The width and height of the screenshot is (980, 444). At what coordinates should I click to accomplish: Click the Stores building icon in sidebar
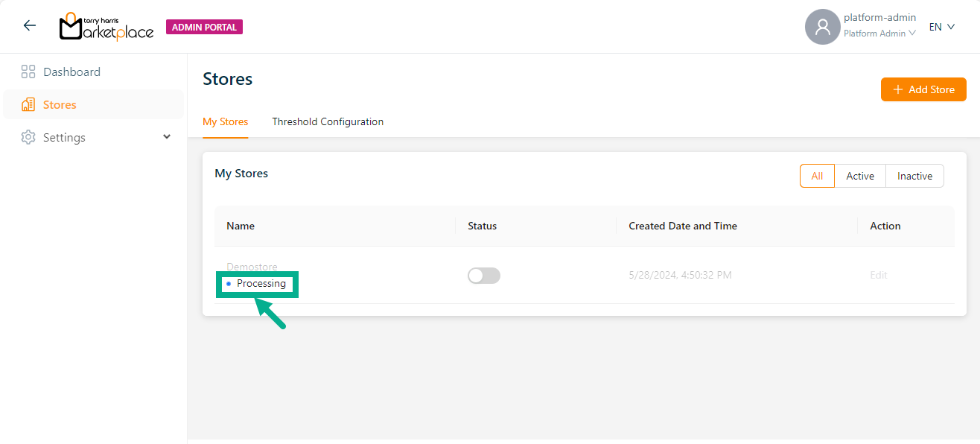coord(28,105)
